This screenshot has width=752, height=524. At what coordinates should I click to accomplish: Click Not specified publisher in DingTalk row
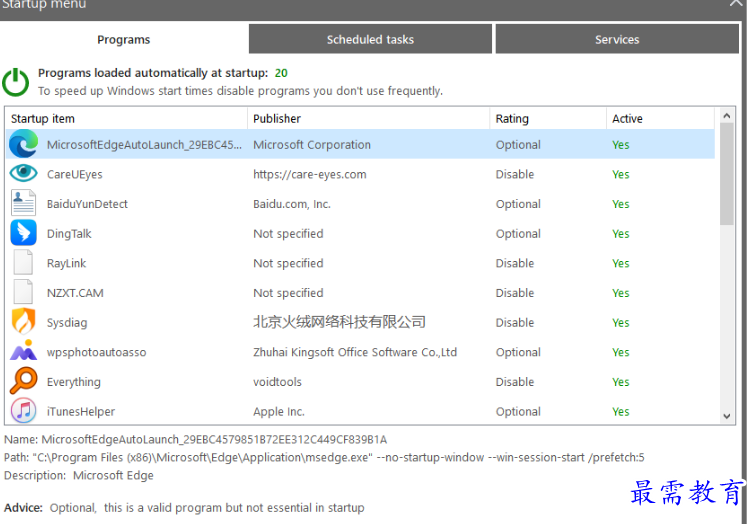[x=288, y=234]
